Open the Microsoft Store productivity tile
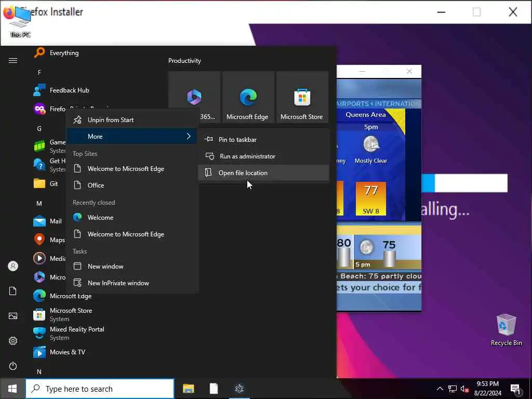Screen dimensions: 532x399 [302, 97]
